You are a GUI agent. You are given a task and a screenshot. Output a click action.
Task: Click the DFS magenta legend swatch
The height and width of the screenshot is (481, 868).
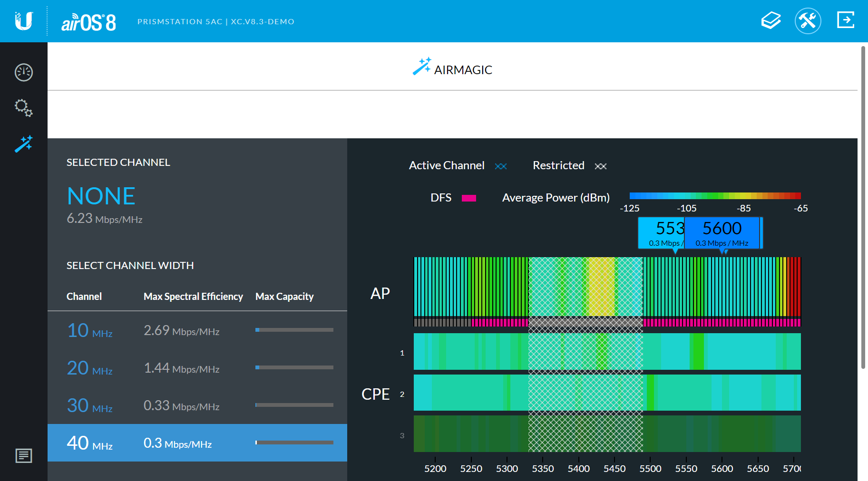(469, 198)
